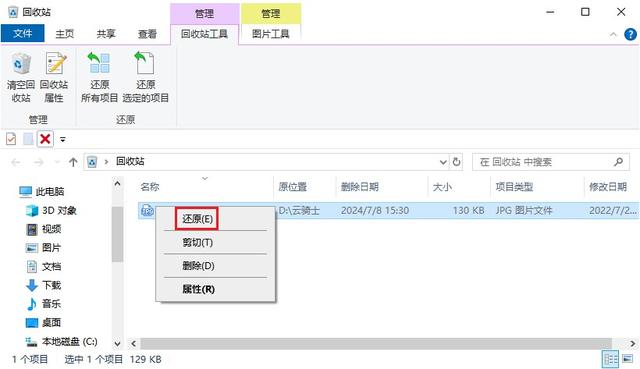Select the 回收站工具 ribbon tab

[204, 34]
